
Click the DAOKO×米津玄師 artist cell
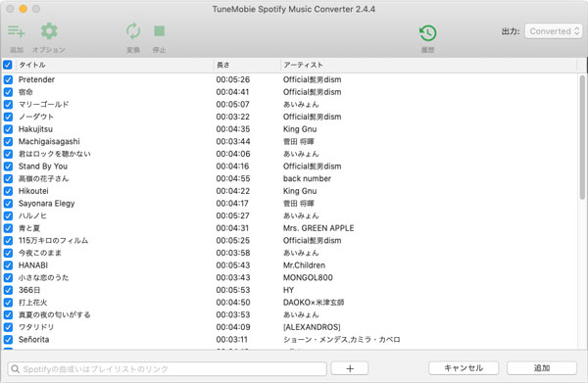(314, 302)
